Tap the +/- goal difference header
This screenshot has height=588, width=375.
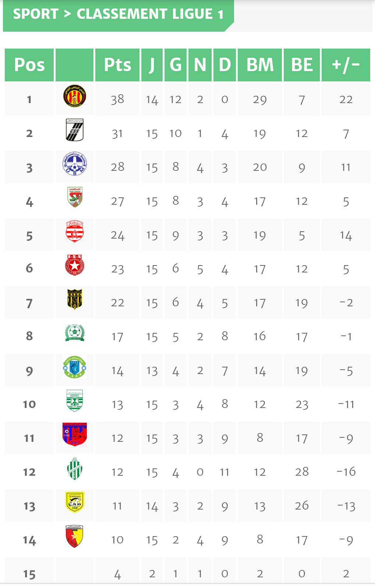tap(346, 65)
